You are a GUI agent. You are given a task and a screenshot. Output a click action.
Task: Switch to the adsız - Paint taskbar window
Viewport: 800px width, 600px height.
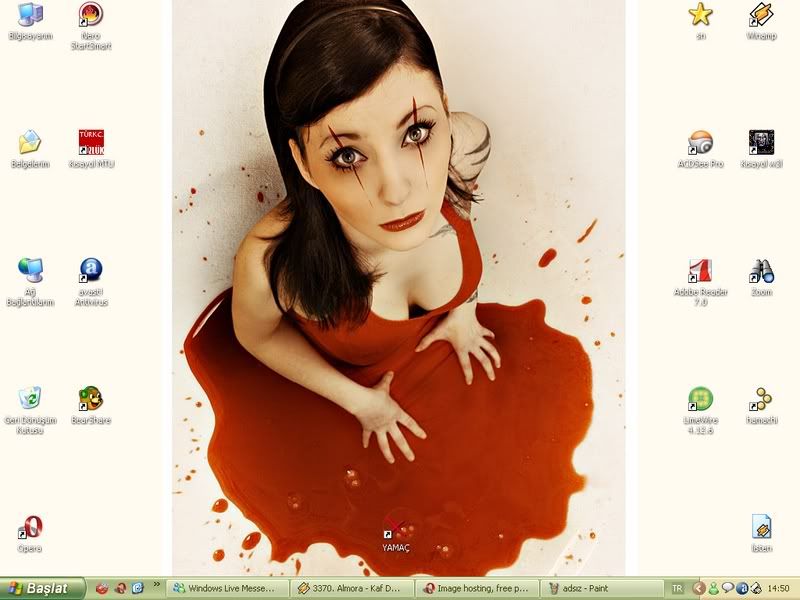602,588
